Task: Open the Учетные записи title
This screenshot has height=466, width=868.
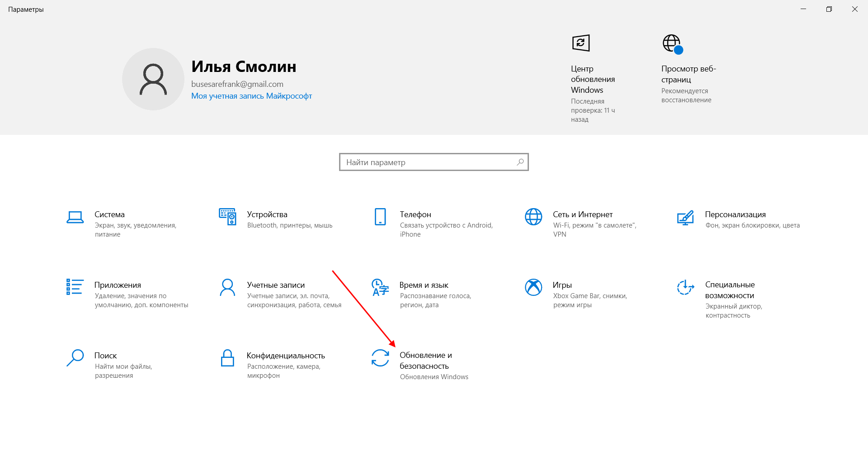Action: point(276,285)
